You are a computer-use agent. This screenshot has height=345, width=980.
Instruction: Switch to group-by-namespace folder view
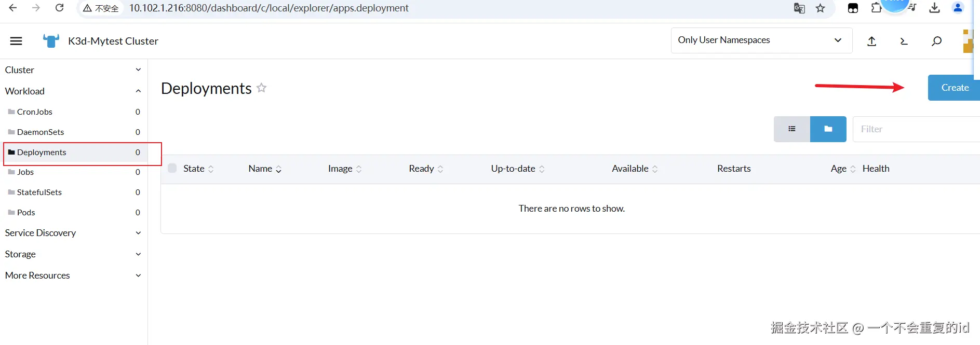[x=828, y=129]
